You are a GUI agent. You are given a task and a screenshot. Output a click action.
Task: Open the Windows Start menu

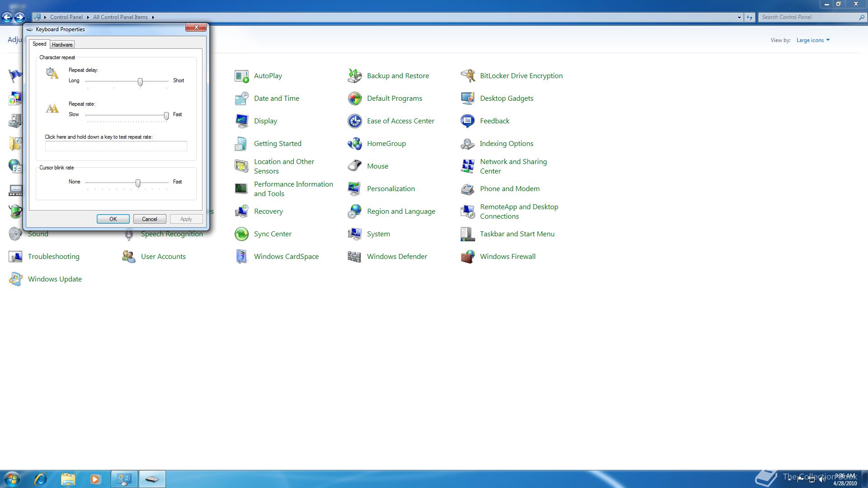(12, 479)
